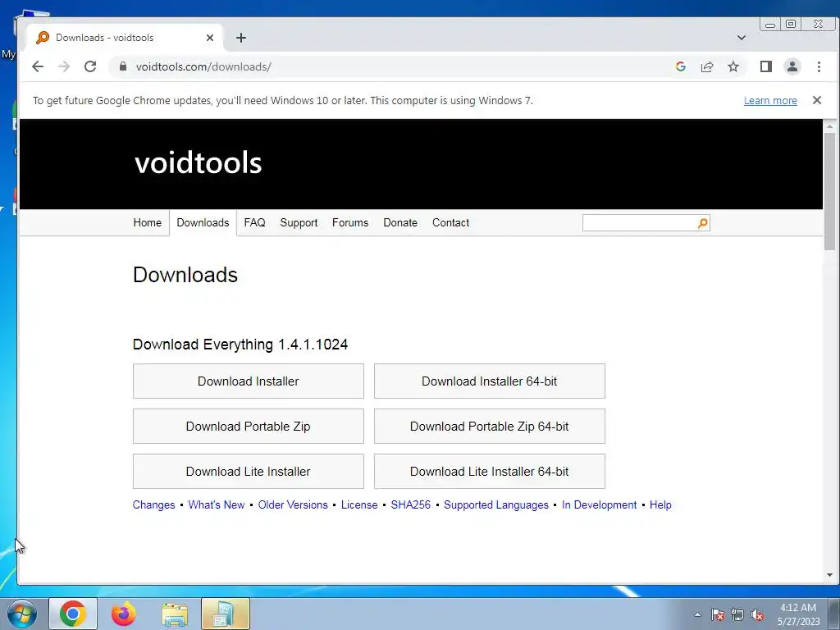Reload the voidtools page
Viewport: 840px width, 630px height.
pos(90,66)
